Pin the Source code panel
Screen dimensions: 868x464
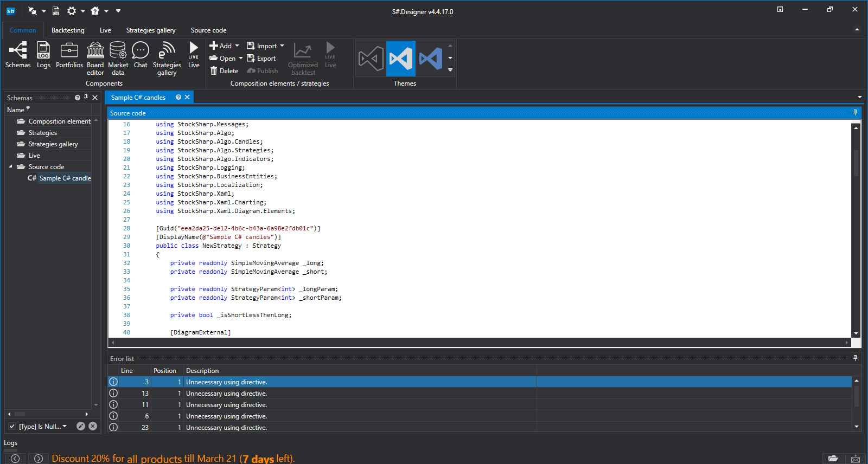point(855,113)
